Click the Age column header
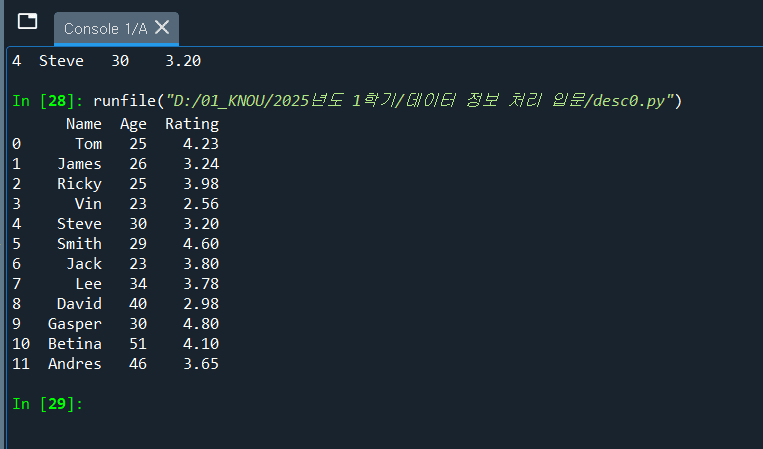The image size is (763, 449). [133, 124]
